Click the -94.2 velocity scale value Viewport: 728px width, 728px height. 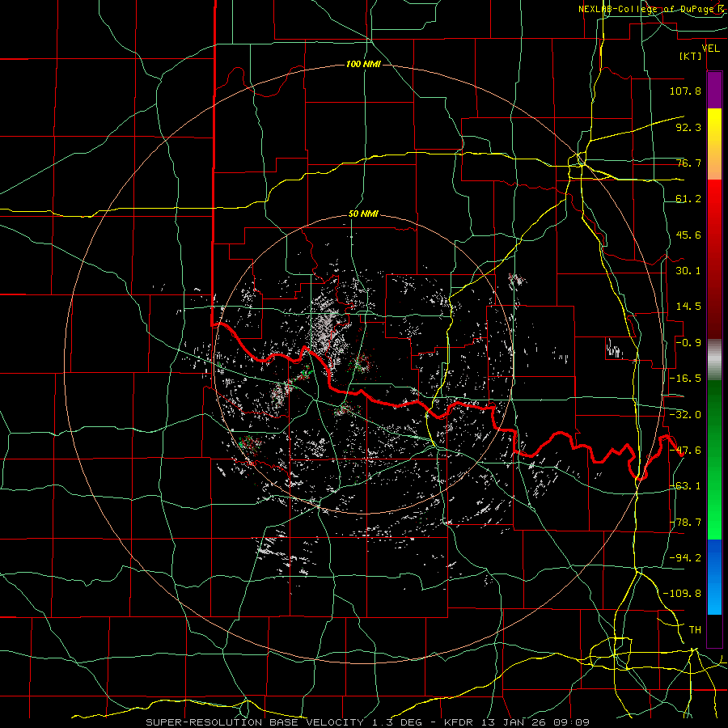[685, 557]
